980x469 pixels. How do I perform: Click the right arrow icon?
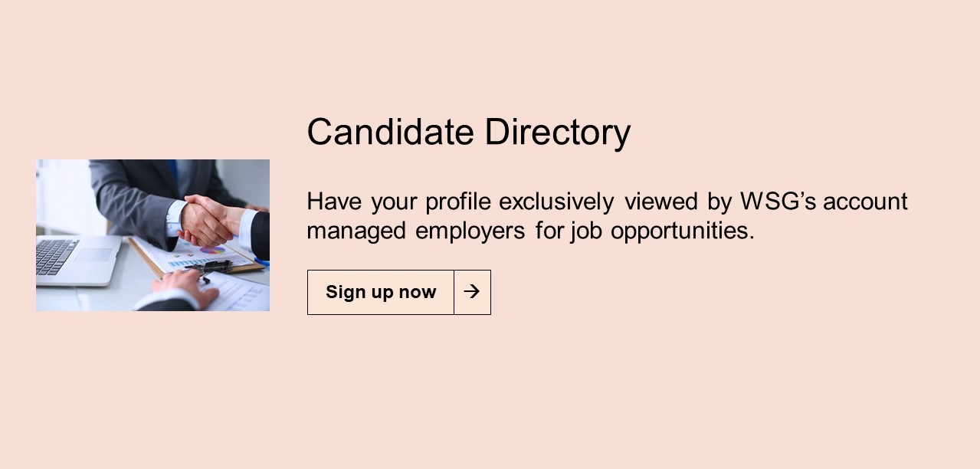pos(472,292)
